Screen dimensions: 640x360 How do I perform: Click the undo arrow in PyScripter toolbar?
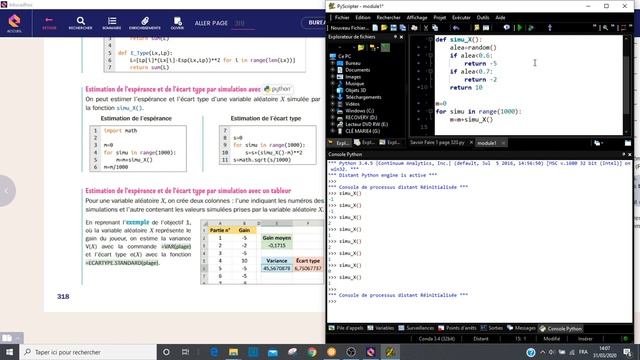point(456,28)
